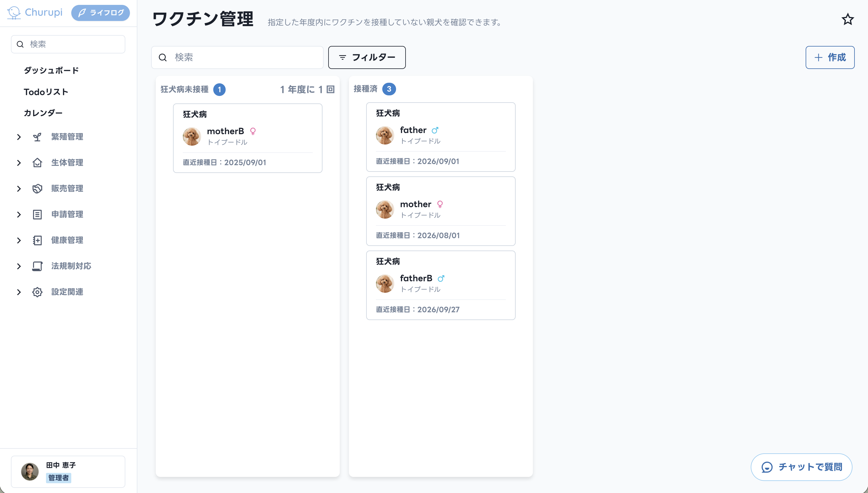Click the 作成 create button
This screenshot has width=868, height=493.
point(830,57)
